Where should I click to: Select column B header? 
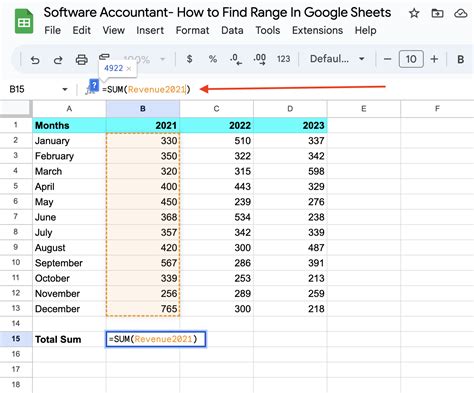[143, 109]
